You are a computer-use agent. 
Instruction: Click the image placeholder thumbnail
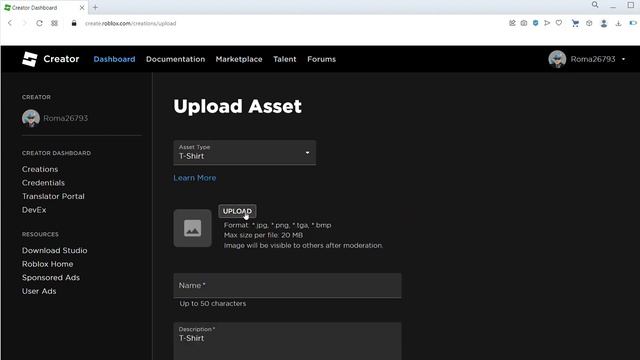pyautogui.click(x=193, y=228)
